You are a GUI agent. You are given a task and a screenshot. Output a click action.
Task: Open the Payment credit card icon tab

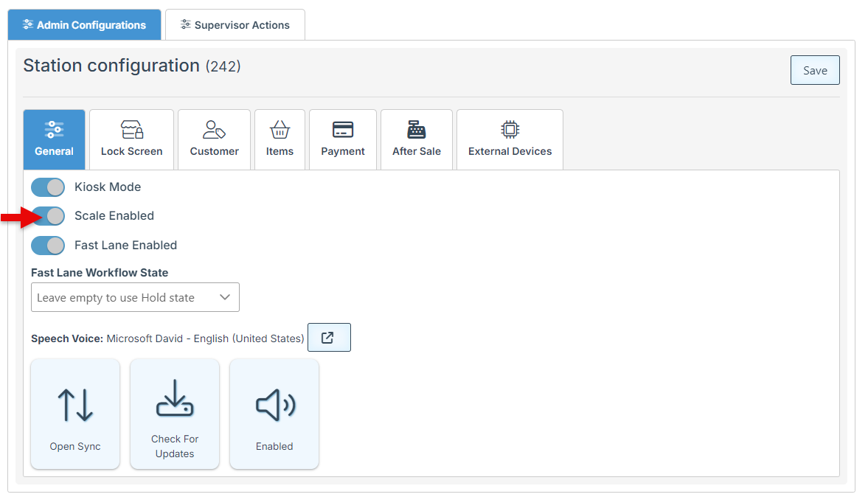(x=343, y=131)
